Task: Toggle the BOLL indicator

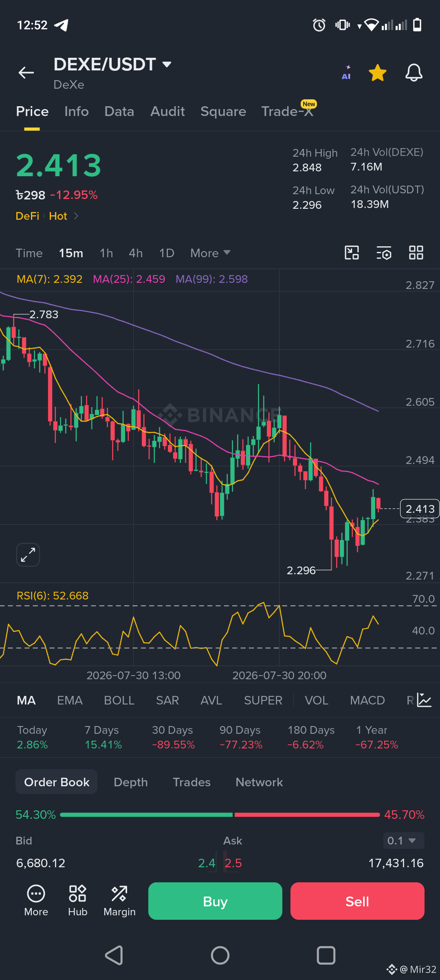Action: [119, 700]
